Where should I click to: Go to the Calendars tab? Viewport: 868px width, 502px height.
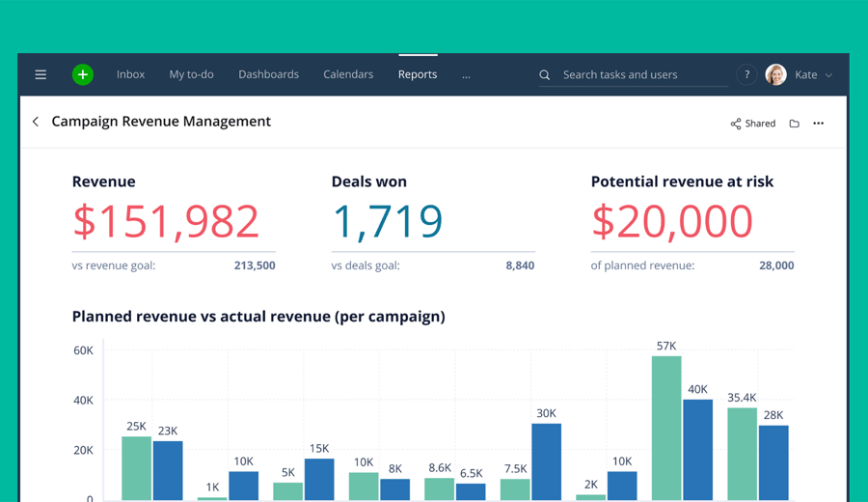(x=348, y=74)
